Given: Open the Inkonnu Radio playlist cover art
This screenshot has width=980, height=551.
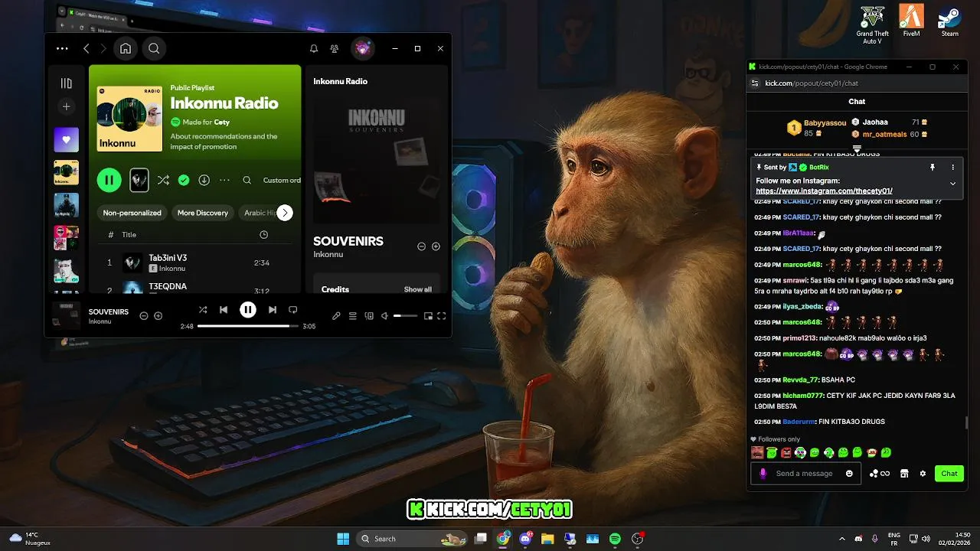Looking at the screenshot, I should [x=129, y=119].
